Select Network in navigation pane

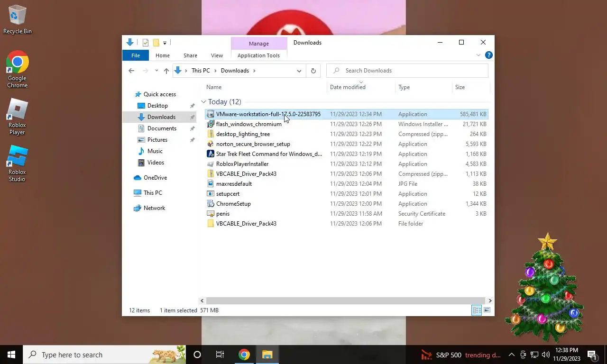(154, 208)
